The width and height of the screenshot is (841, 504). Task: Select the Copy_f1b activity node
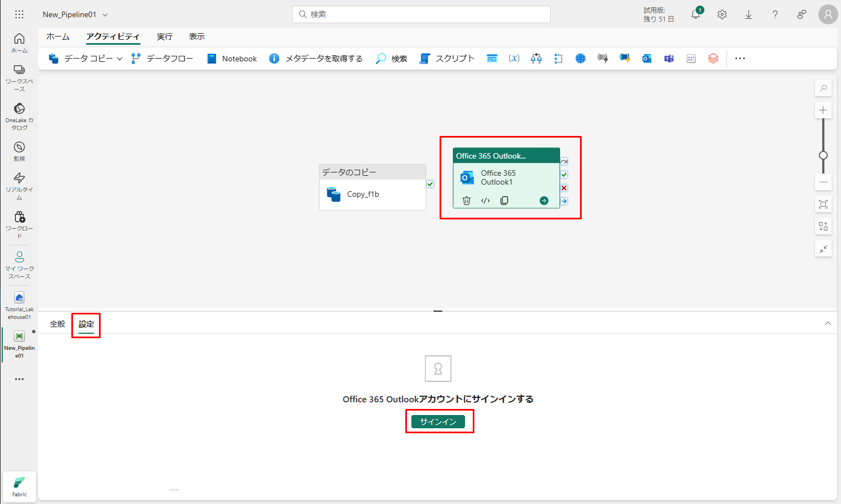[x=373, y=187]
